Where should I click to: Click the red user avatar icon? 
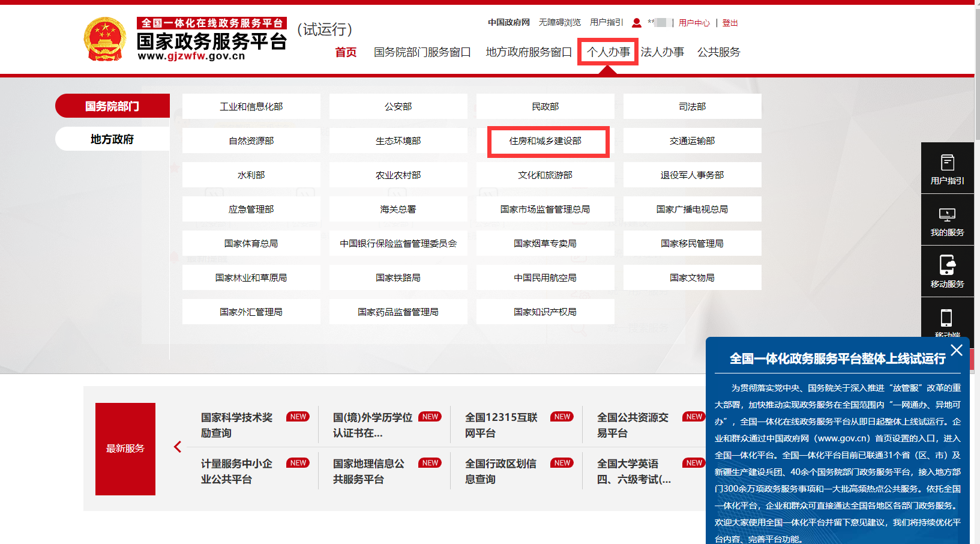pyautogui.click(x=636, y=22)
